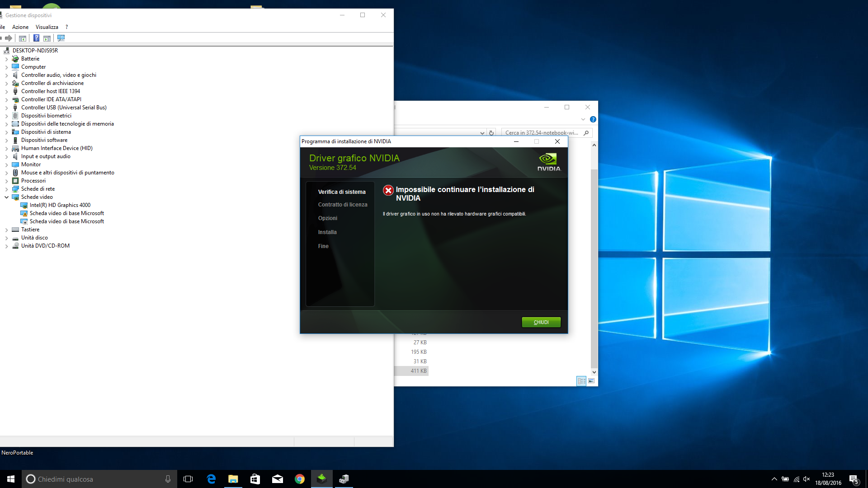
Task: Open the Azione menu
Action: 20,27
